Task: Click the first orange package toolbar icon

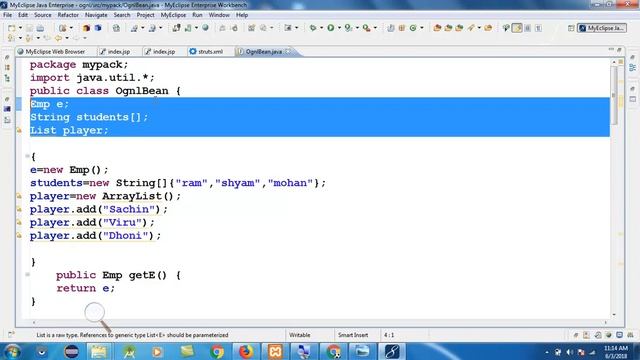Action: (x=437, y=28)
